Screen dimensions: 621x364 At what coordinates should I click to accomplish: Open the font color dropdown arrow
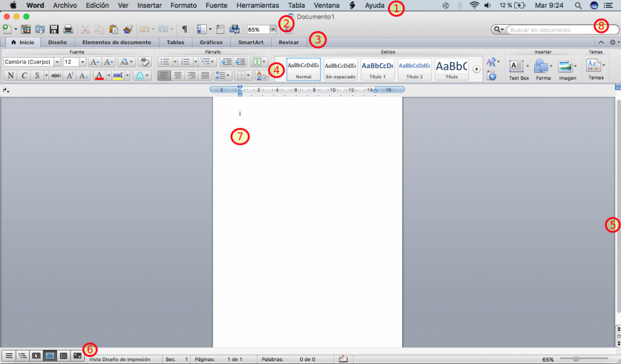click(108, 74)
